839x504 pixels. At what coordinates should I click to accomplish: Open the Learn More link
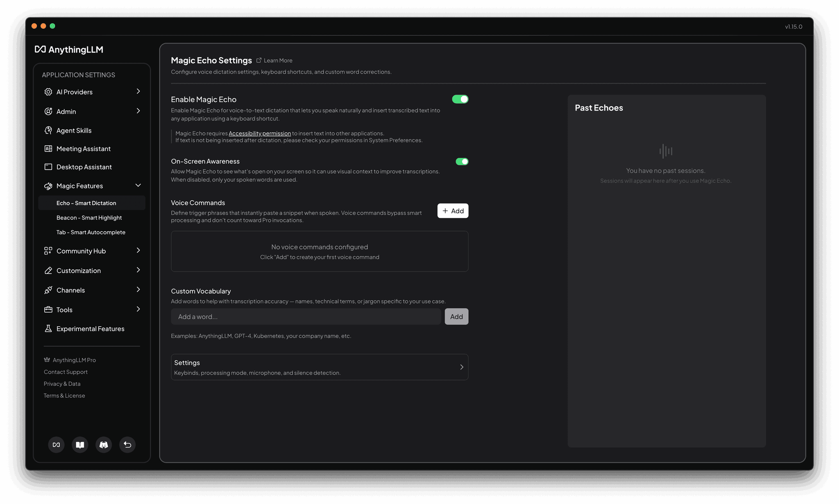[x=278, y=61]
